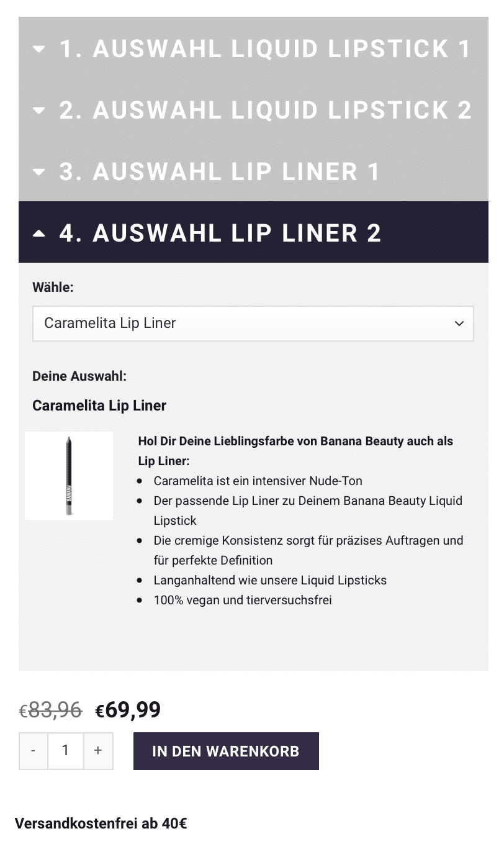Expand the 3. Auswahl Lip Liner 1 section

coord(253,171)
